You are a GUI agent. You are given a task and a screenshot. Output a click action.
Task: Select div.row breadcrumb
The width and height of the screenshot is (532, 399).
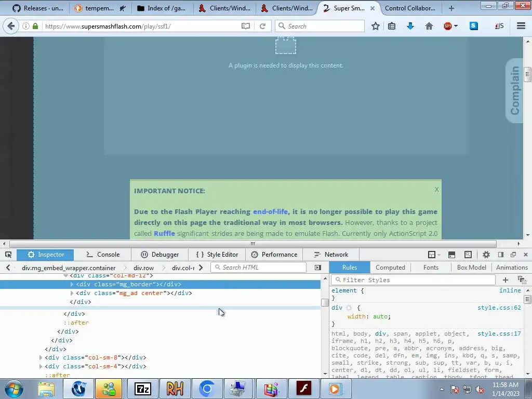(143, 268)
